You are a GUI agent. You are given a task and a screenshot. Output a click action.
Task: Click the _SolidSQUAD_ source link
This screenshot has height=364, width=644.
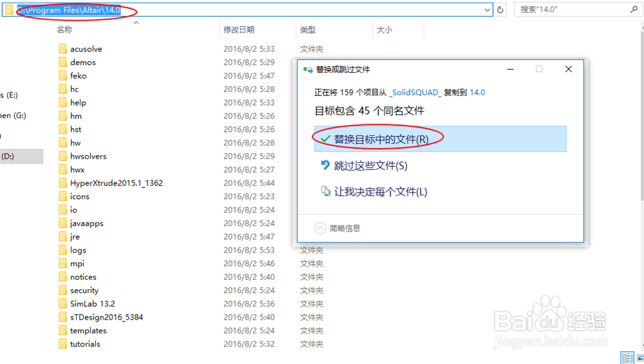[415, 92]
